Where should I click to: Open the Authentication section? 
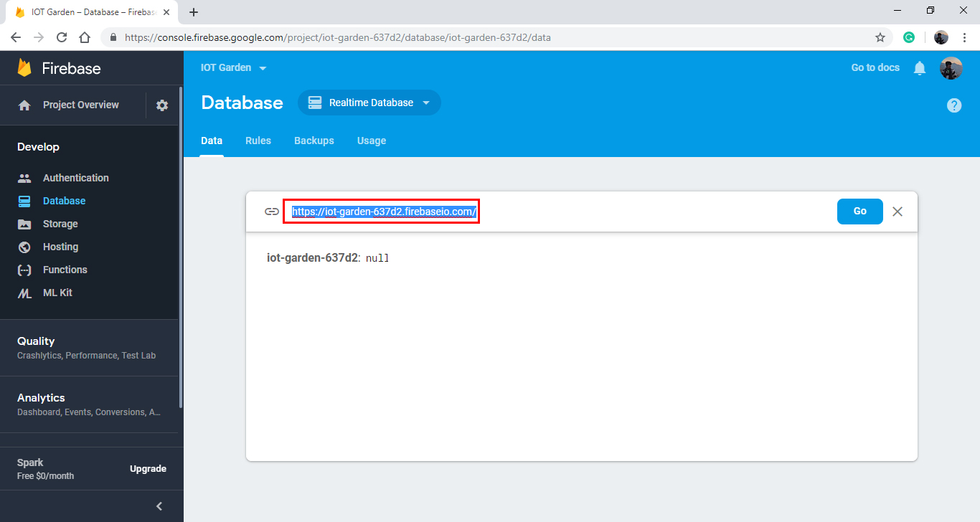point(75,177)
